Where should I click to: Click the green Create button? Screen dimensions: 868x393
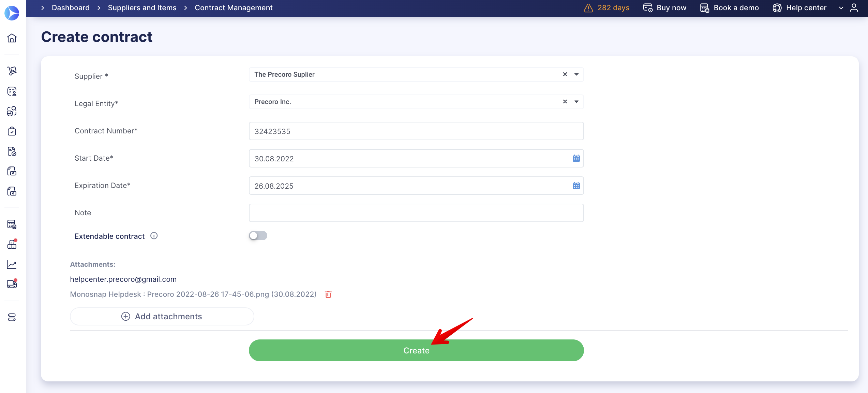click(416, 350)
